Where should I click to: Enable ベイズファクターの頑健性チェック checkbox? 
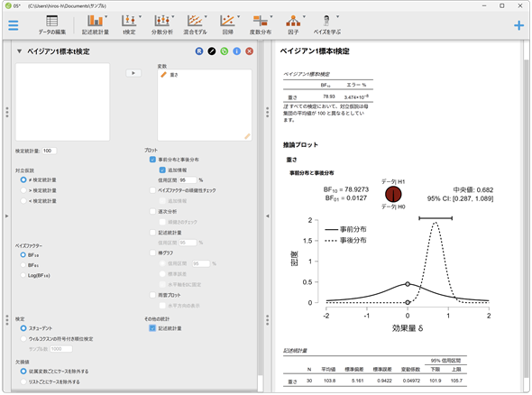(152, 190)
